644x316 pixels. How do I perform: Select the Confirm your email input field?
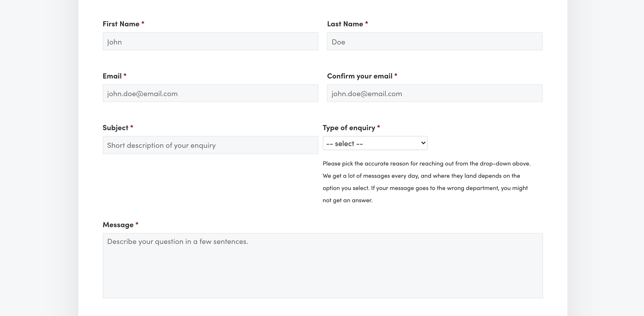click(434, 93)
